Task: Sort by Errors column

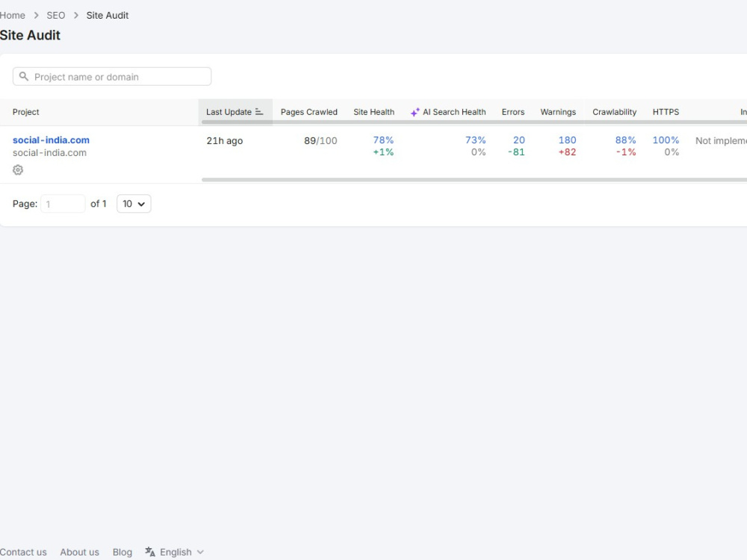Action: (x=513, y=112)
